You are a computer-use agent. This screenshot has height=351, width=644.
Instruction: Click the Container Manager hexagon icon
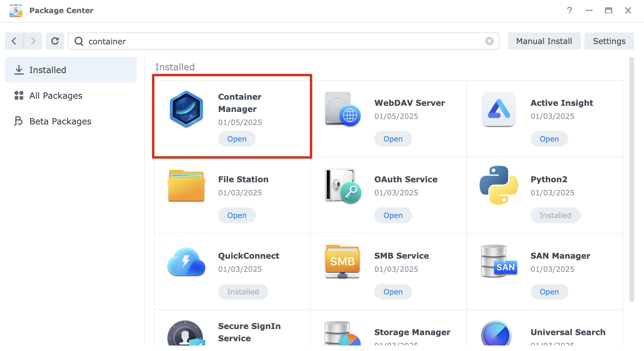coord(186,109)
